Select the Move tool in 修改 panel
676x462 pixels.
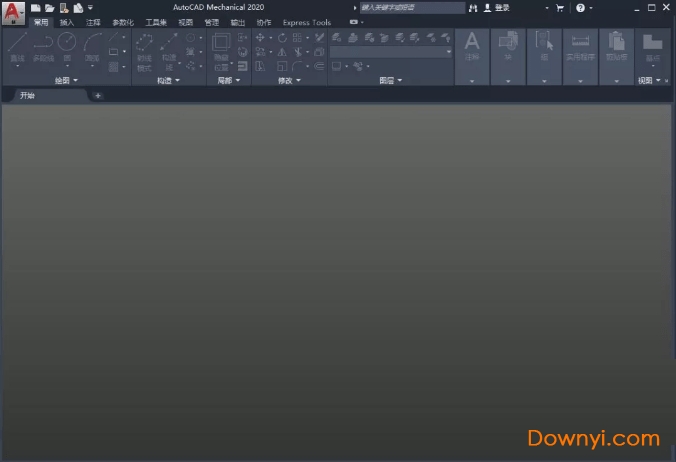point(260,38)
